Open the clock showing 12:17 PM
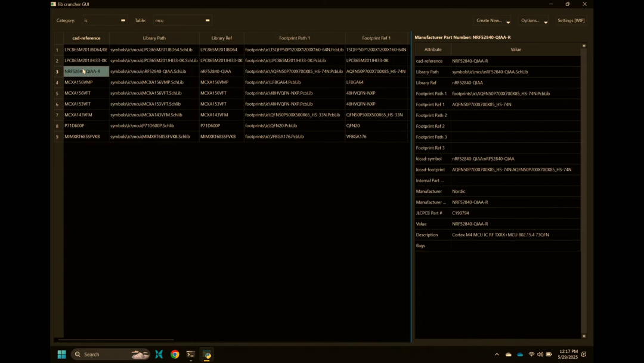The height and width of the screenshot is (363, 644). click(x=568, y=355)
